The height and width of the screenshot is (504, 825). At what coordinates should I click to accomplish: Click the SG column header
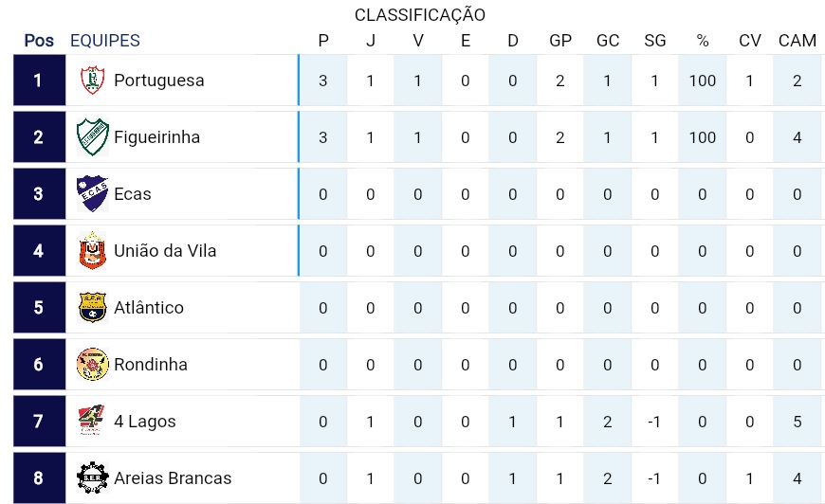coord(655,41)
